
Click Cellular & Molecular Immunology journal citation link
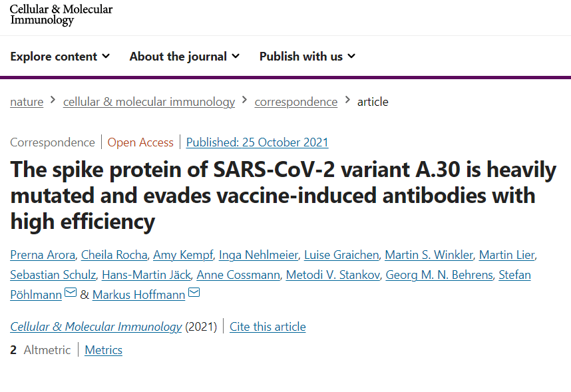point(96,327)
